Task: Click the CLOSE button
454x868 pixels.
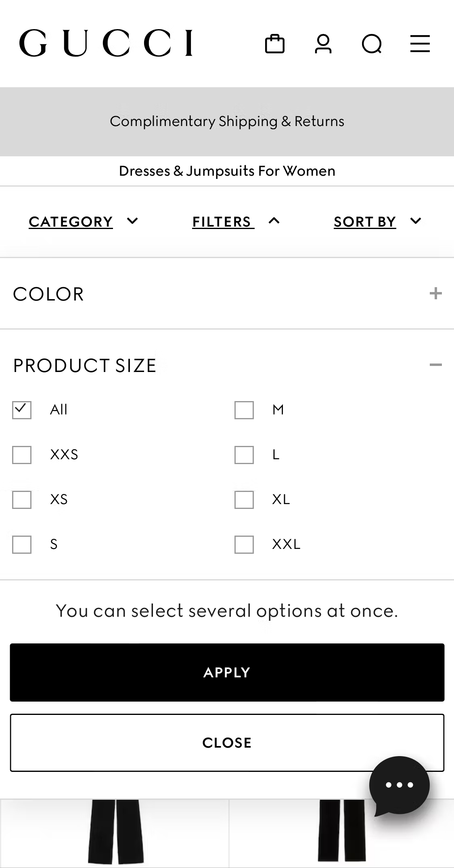Action: click(x=227, y=742)
